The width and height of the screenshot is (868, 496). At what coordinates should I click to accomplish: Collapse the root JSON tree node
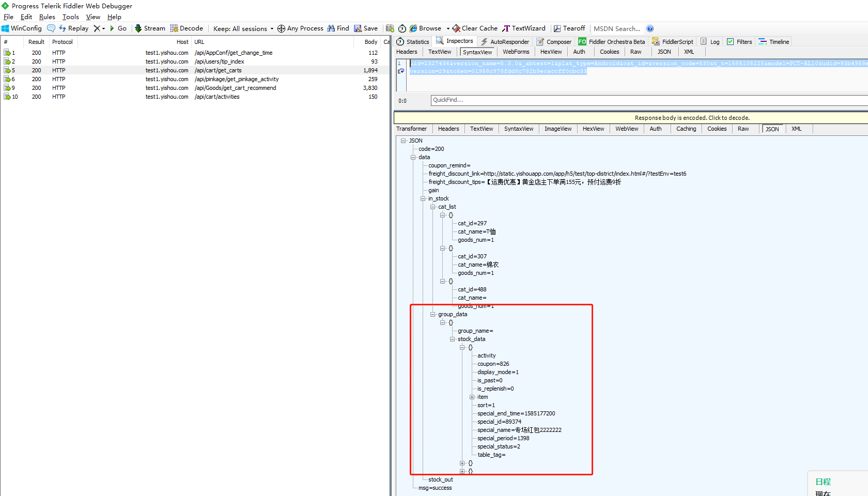click(403, 141)
